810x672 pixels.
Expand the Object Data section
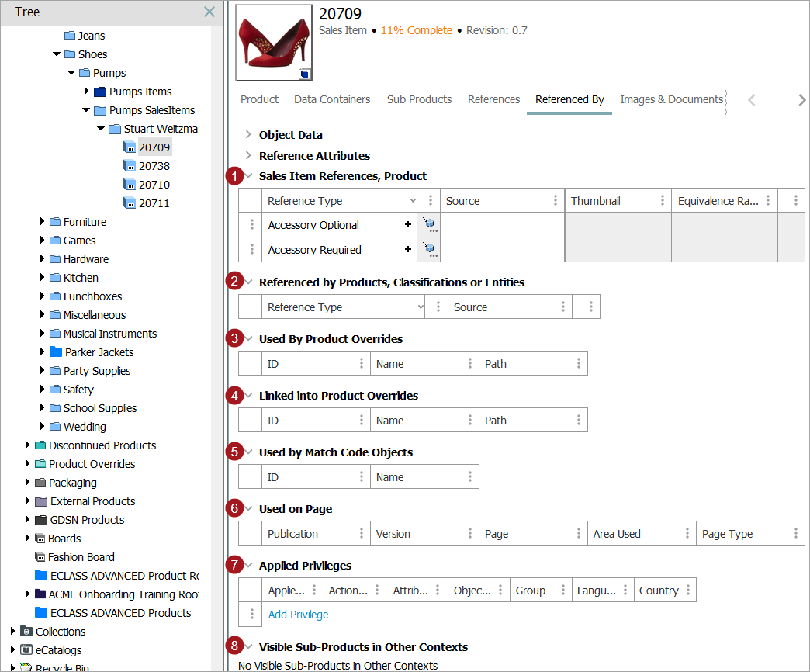248,135
